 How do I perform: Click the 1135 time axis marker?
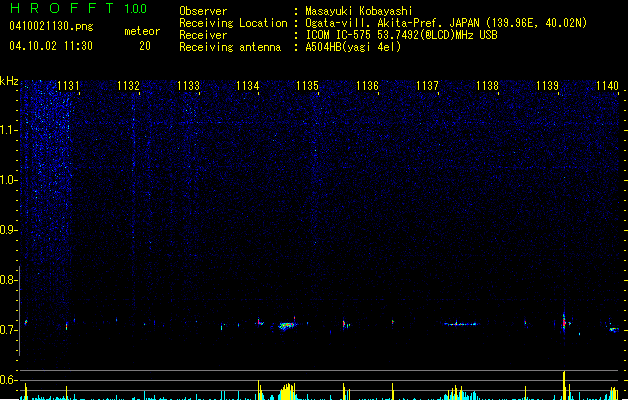coord(307,86)
